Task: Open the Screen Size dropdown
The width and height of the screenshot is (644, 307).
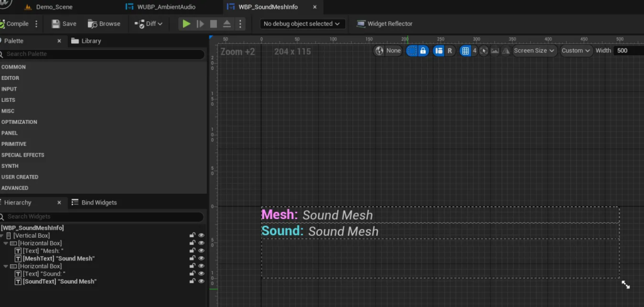Action: (534, 51)
